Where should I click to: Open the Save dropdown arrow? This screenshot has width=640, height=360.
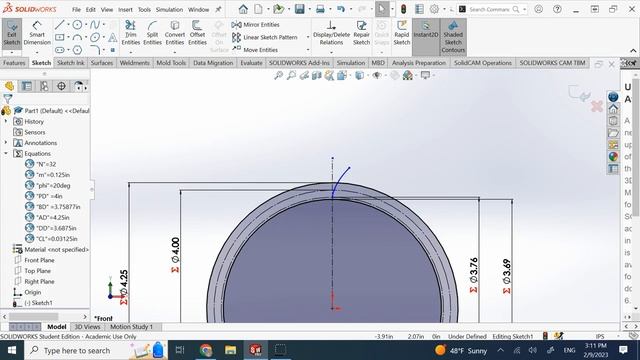309,9
